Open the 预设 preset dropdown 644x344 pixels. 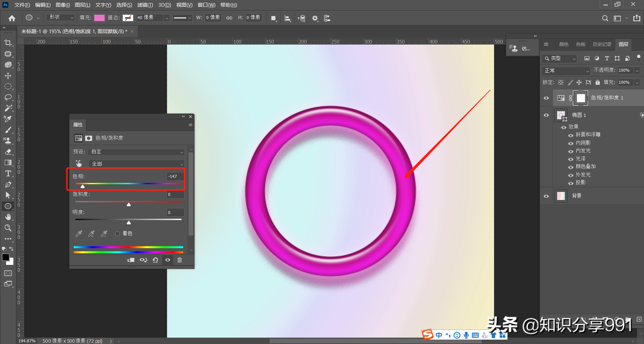[137, 152]
